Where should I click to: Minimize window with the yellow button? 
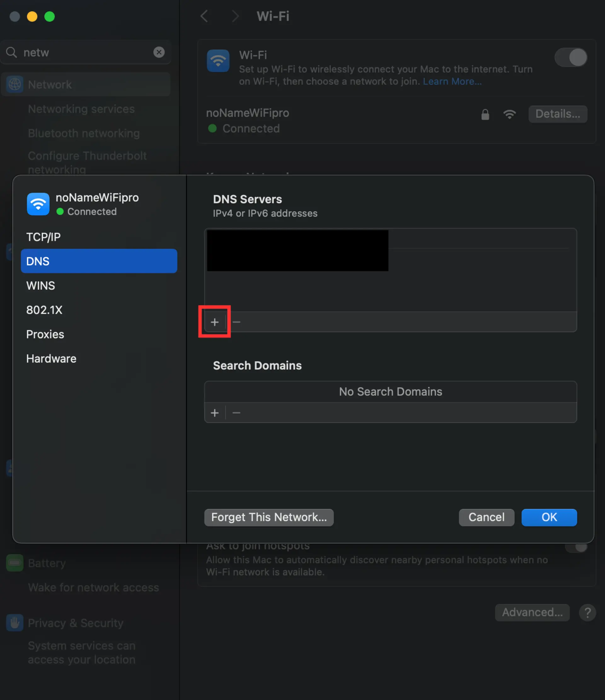pyautogui.click(x=32, y=16)
